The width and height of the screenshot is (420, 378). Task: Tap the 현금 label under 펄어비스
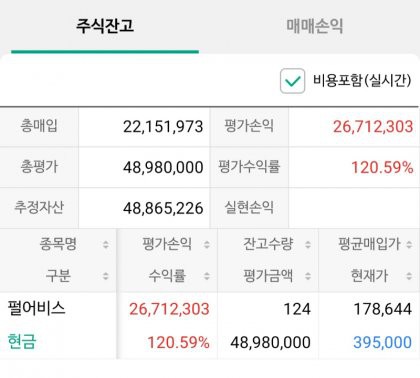point(21,342)
